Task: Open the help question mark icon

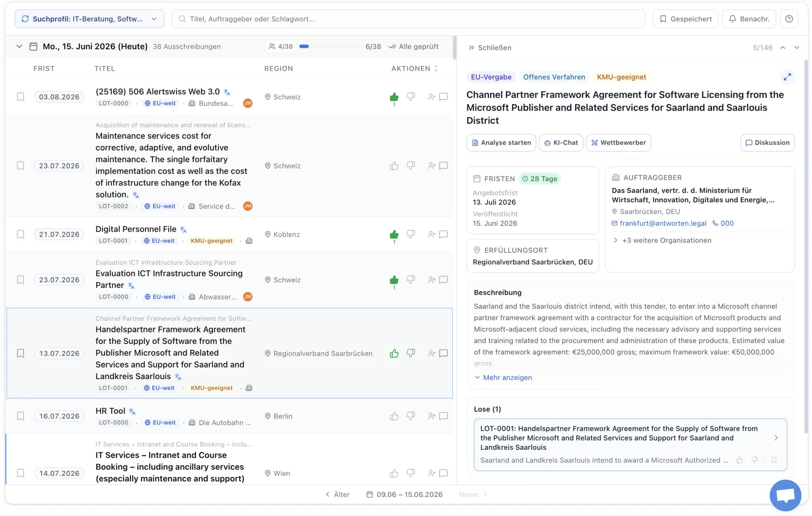Action: pyautogui.click(x=789, y=19)
